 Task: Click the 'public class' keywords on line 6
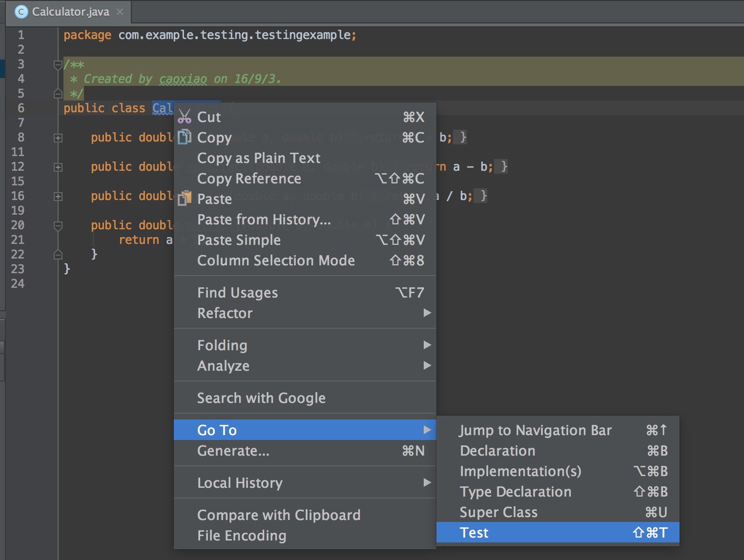(104, 108)
